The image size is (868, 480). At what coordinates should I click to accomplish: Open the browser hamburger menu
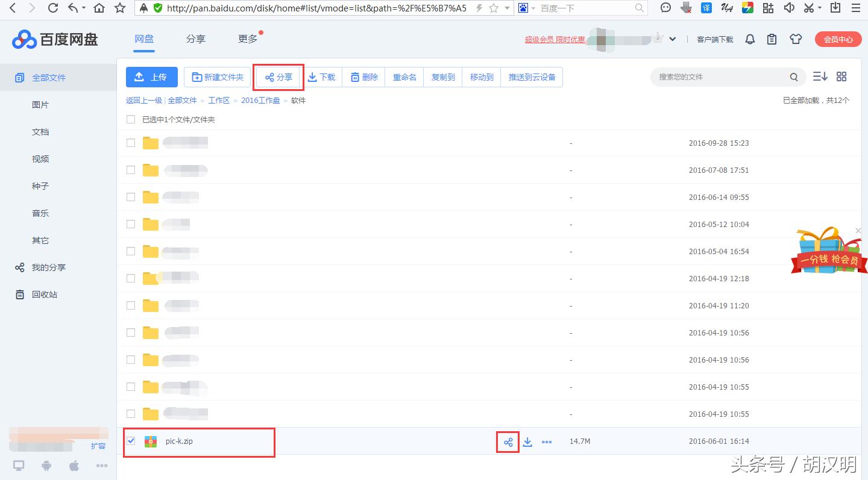point(857,8)
